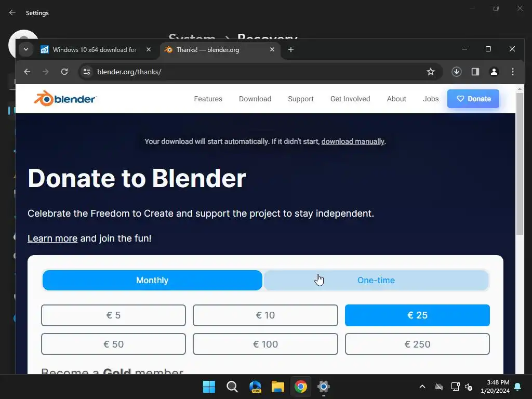Open Microsoft Edge PRE on taskbar
Image resolution: width=532 pixels, height=399 pixels.
point(255,387)
